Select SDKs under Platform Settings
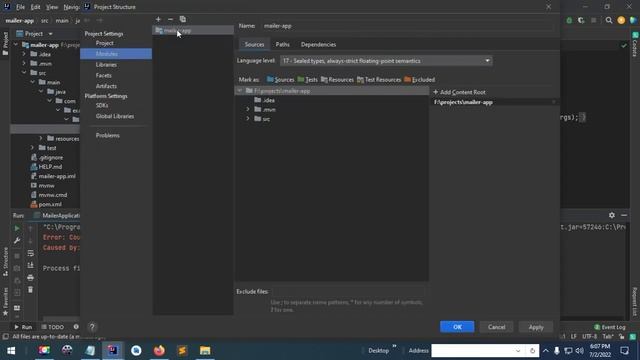The image size is (640, 360). pyautogui.click(x=102, y=105)
